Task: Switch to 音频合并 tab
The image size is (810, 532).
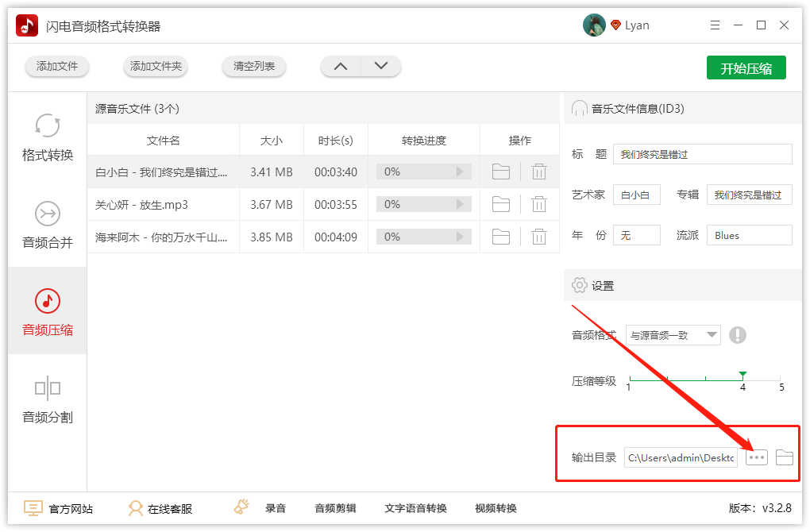Action: point(48,224)
